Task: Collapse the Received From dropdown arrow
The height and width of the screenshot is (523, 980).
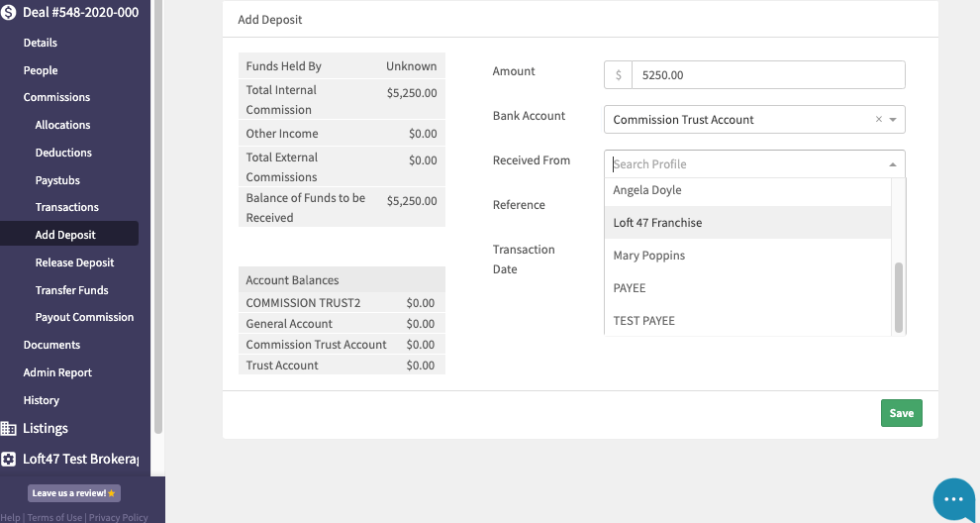Action: point(893,164)
